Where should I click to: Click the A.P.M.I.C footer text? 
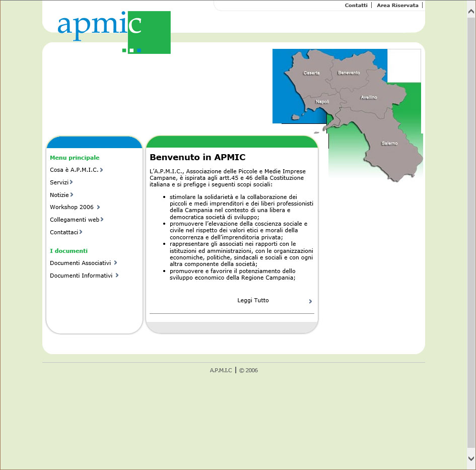(221, 370)
